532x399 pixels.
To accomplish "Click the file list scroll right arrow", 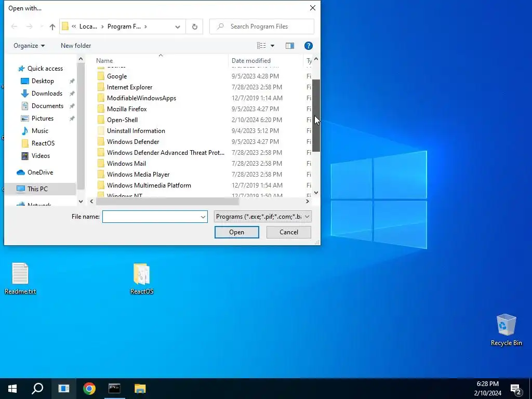I will [307, 201].
